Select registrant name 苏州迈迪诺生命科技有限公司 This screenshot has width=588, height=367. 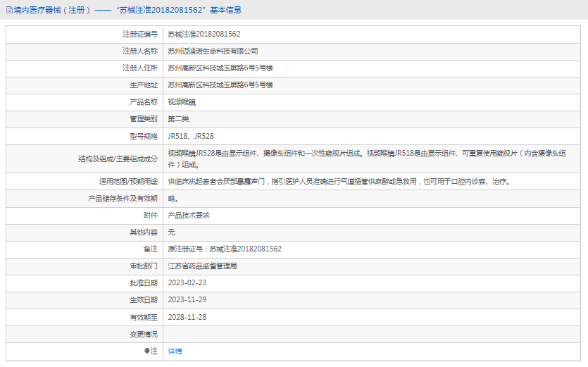(x=213, y=51)
